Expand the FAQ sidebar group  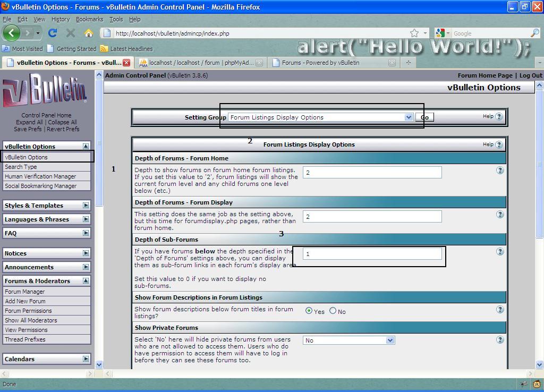(x=86, y=233)
